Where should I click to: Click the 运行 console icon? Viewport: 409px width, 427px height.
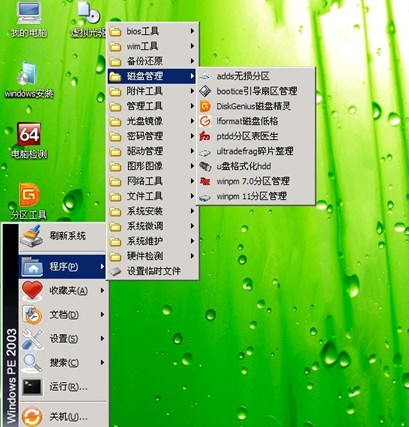(x=32, y=387)
